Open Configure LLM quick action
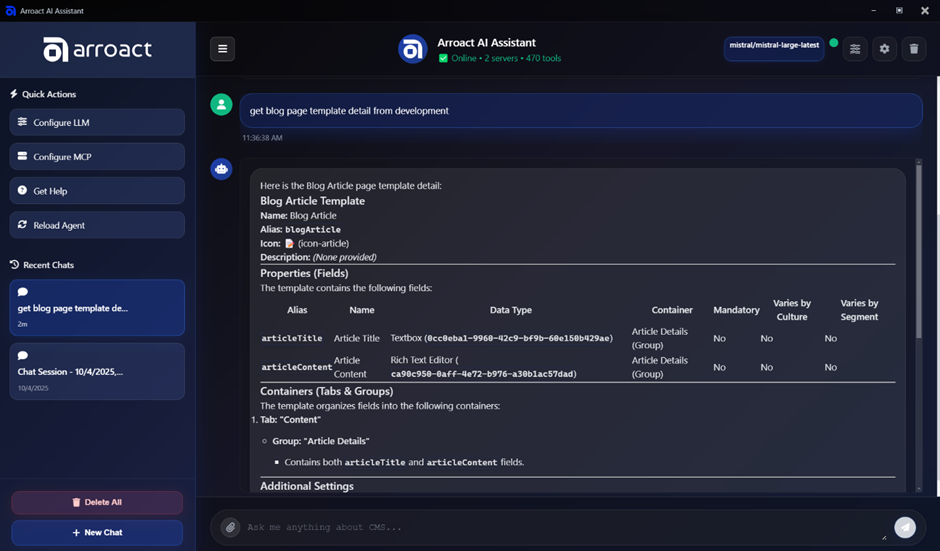This screenshot has height=551, width=940. 97,122
